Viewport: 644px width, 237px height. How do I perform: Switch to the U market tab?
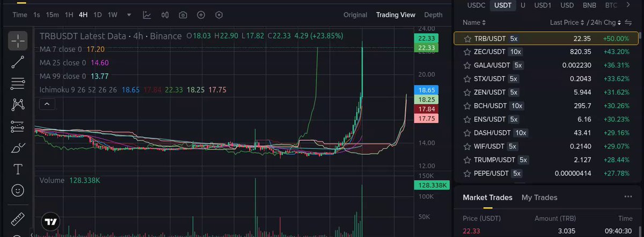click(x=523, y=5)
